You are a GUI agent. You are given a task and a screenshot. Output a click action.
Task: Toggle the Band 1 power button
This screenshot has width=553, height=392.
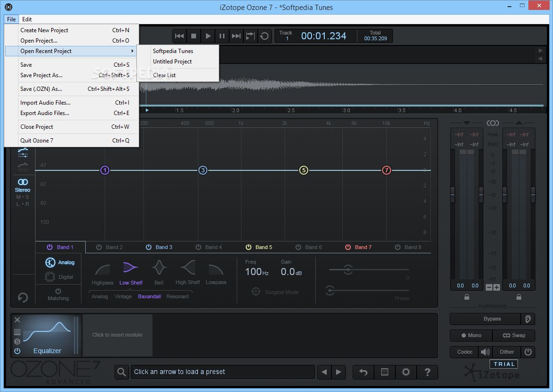click(50, 247)
